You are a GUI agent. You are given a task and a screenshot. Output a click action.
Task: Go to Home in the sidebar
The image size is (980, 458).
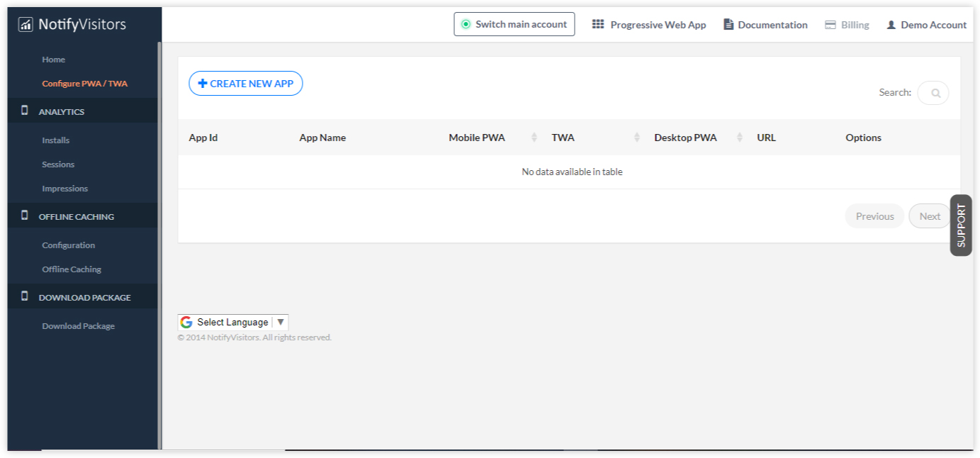point(53,60)
